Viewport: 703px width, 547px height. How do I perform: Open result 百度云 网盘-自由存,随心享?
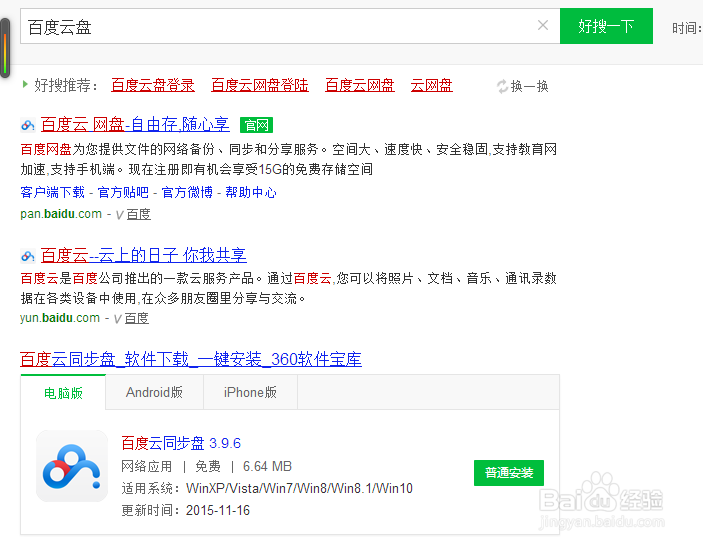tap(135, 124)
